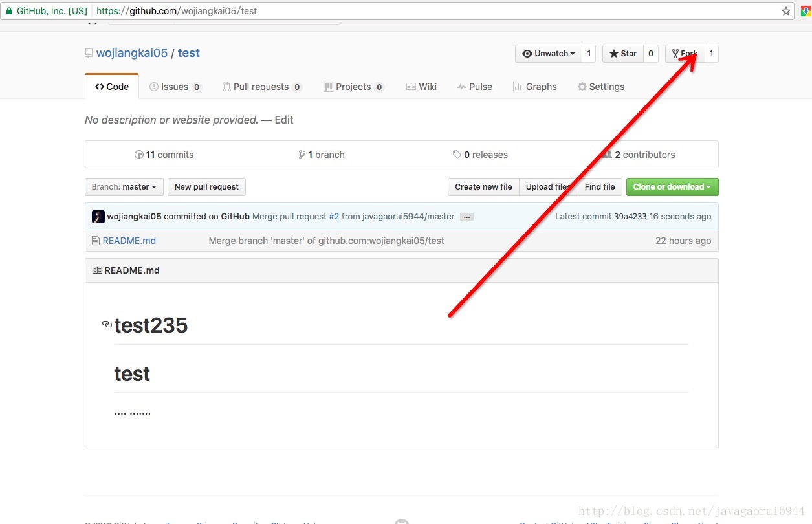The image size is (812, 524).
Task: Open the Branch: master dropdown
Action: [x=124, y=187]
